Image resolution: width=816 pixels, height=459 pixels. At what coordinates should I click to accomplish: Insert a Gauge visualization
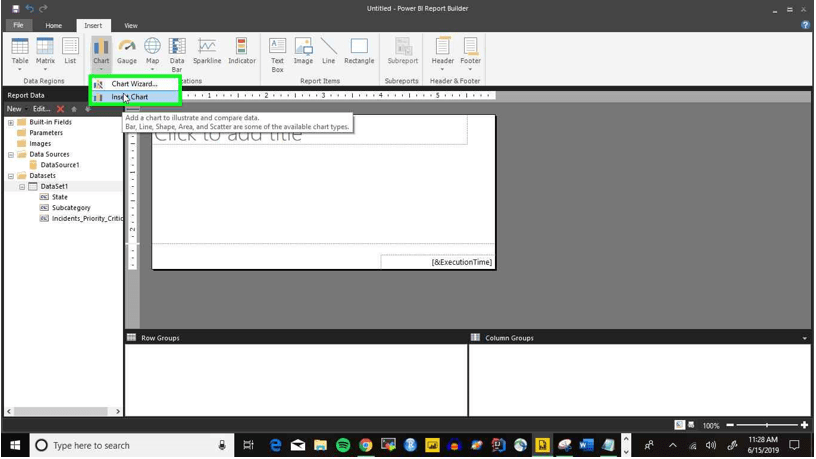(x=126, y=51)
